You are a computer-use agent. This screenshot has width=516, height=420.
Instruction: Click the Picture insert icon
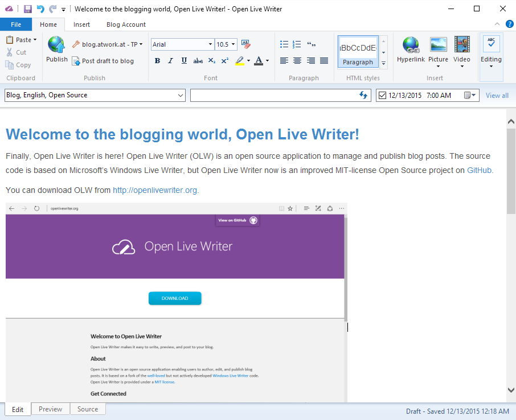click(x=438, y=45)
